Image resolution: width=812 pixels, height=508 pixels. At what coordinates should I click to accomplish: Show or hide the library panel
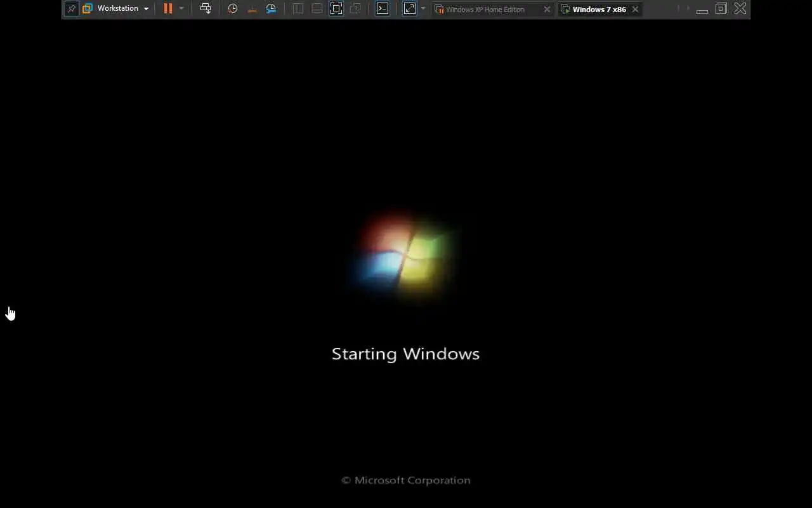click(x=298, y=9)
